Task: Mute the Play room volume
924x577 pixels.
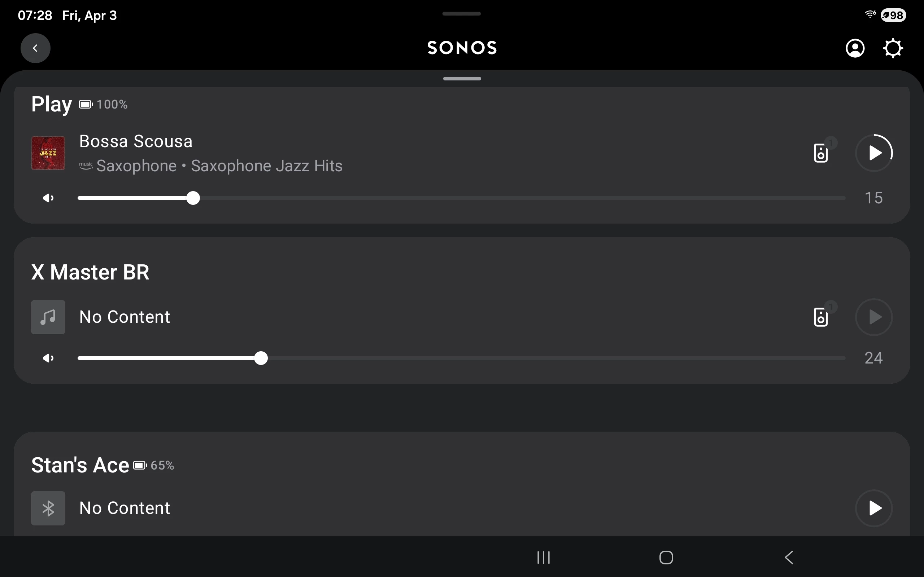Action: coord(48,198)
